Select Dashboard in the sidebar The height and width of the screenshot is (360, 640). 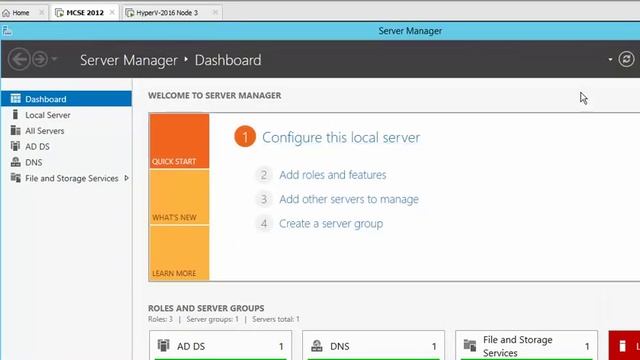tap(67, 99)
